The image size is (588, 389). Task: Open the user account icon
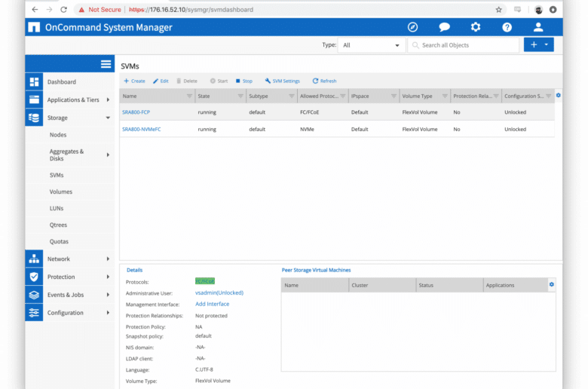538,27
